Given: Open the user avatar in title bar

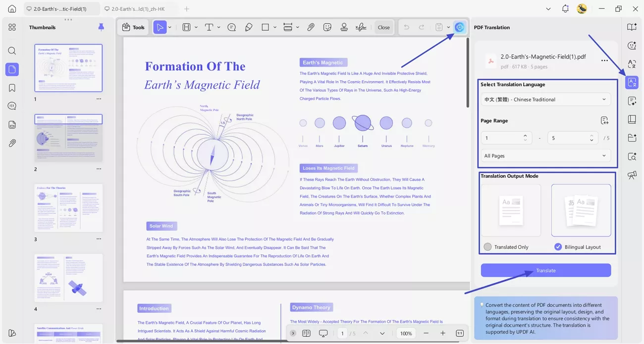Looking at the screenshot, I should point(582,9).
